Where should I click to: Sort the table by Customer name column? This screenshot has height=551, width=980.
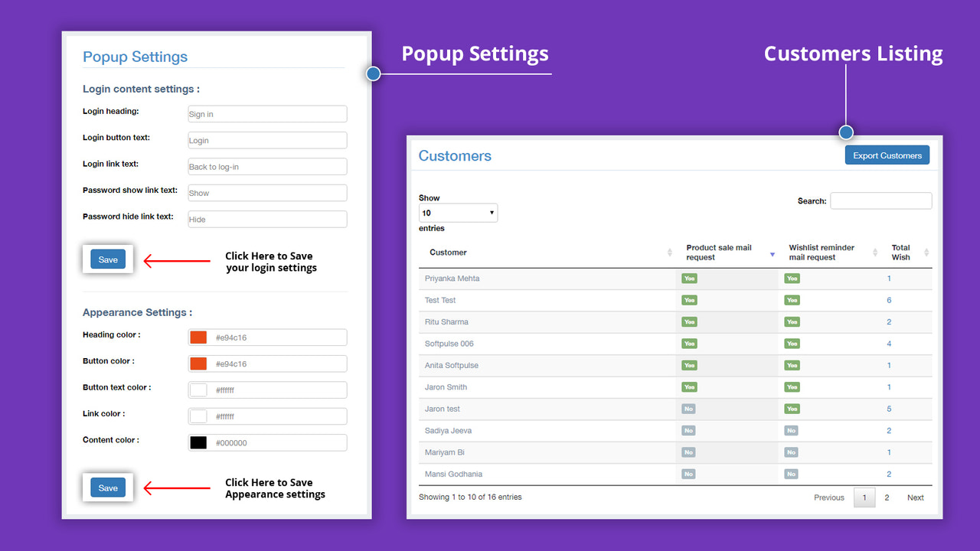(448, 252)
